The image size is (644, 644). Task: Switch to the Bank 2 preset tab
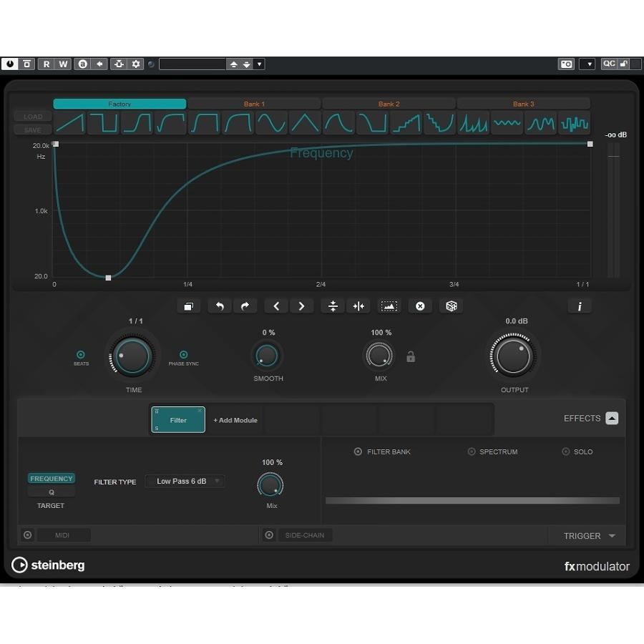[x=389, y=103]
